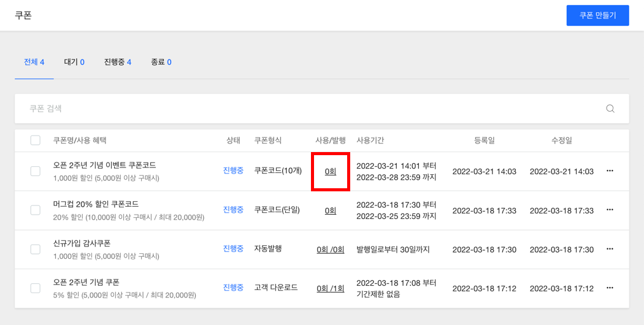
Task: Open the 0회 /0회 link for 신규가입 감사쿠폰
Action: (x=331, y=250)
